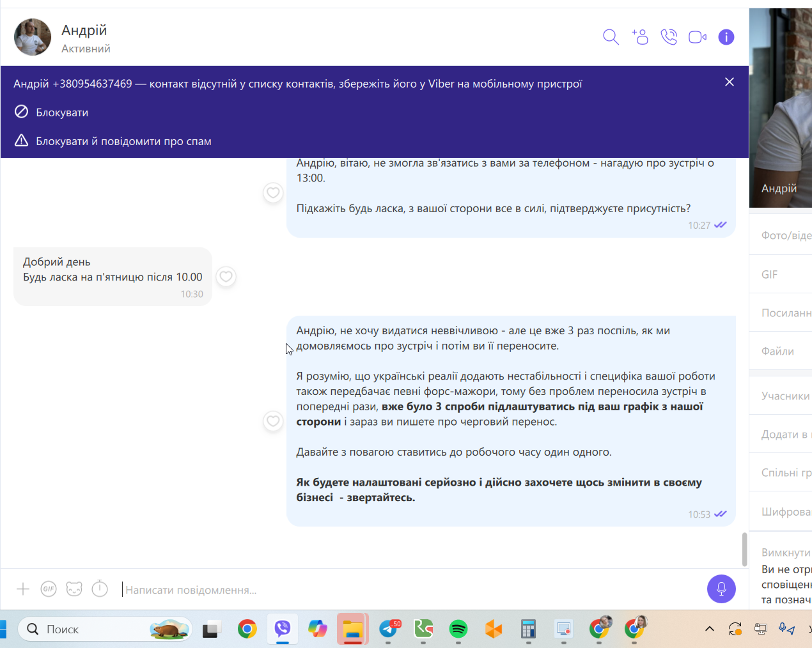The width and height of the screenshot is (812, 648).
Task: Click the chat vertical scrollbar
Action: click(744, 549)
